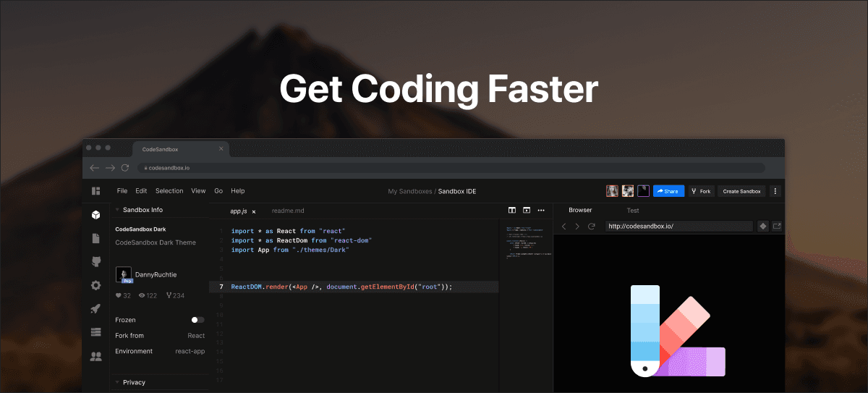
Task: Select the CodeSandbox browser tab
Action: point(181,149)
